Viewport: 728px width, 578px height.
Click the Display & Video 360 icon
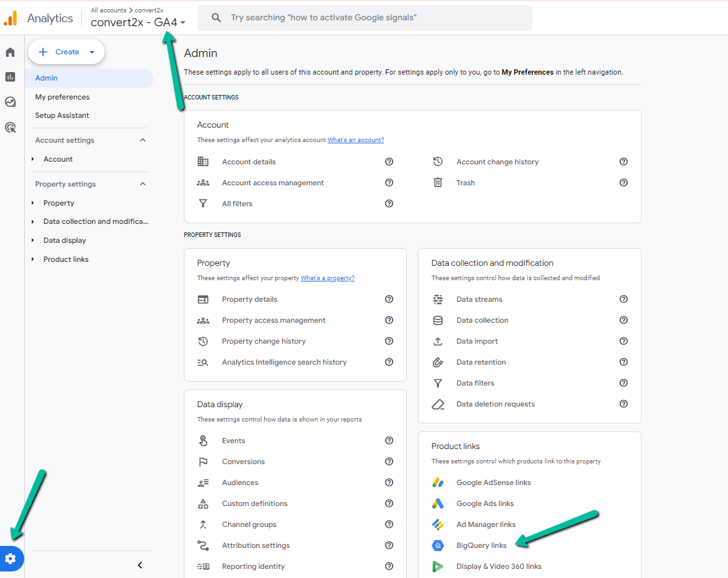[438, 566]
